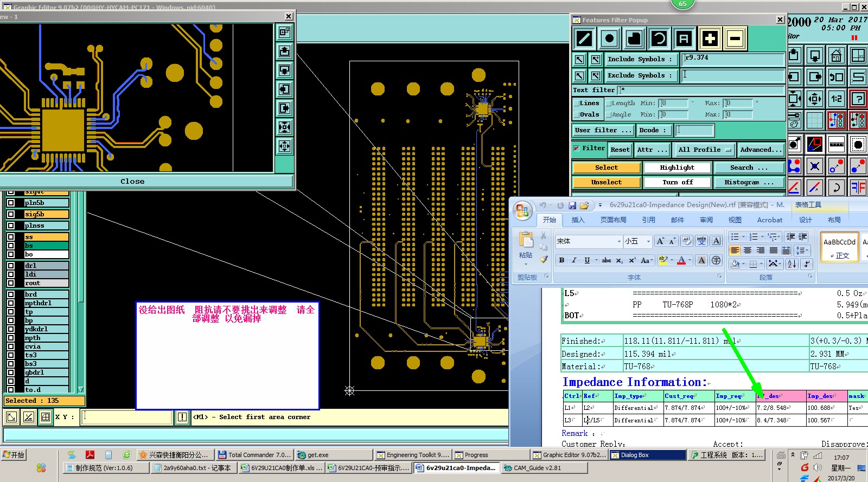Uncheck the Filter checkbox
Screen dimensions: 868x482
[577, 148]
